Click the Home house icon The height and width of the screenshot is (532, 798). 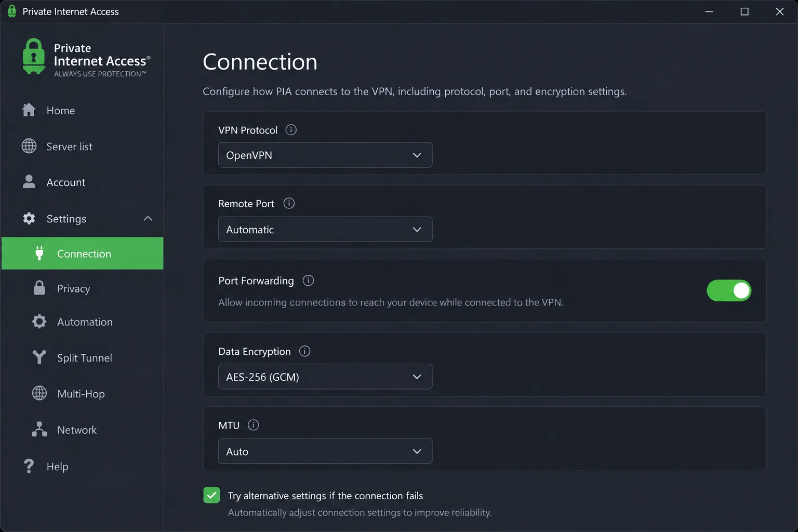[x=29, y=110]
